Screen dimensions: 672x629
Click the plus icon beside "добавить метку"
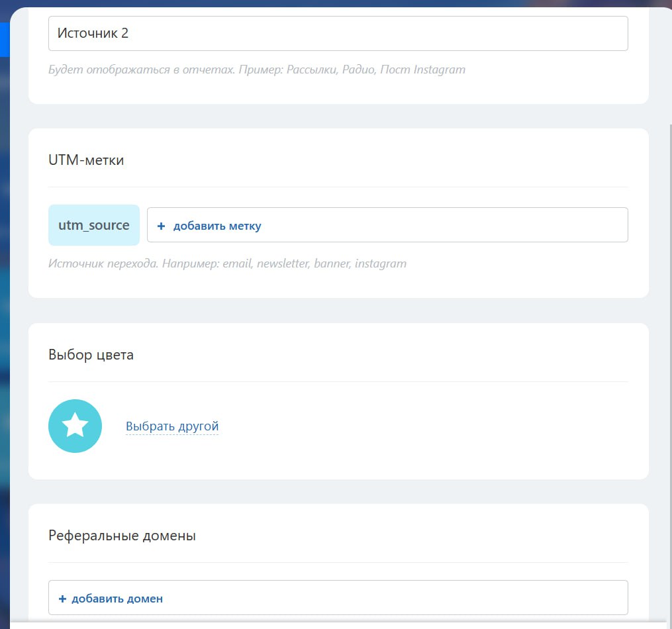(161, 226)
